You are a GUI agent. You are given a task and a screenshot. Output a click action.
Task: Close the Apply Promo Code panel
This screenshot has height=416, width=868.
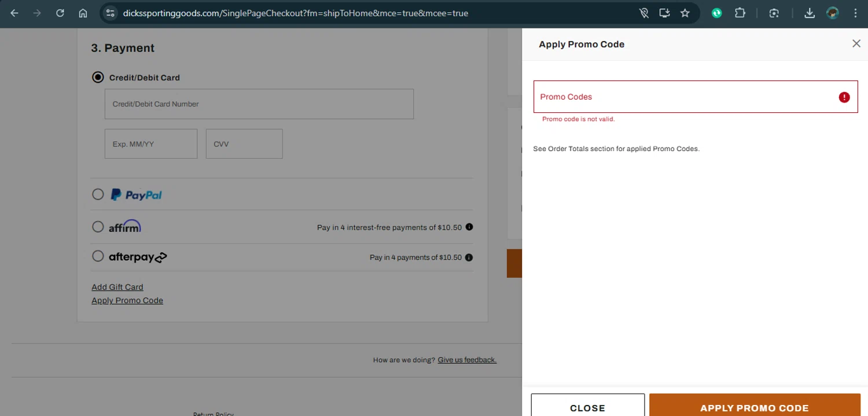pos(856,43)
